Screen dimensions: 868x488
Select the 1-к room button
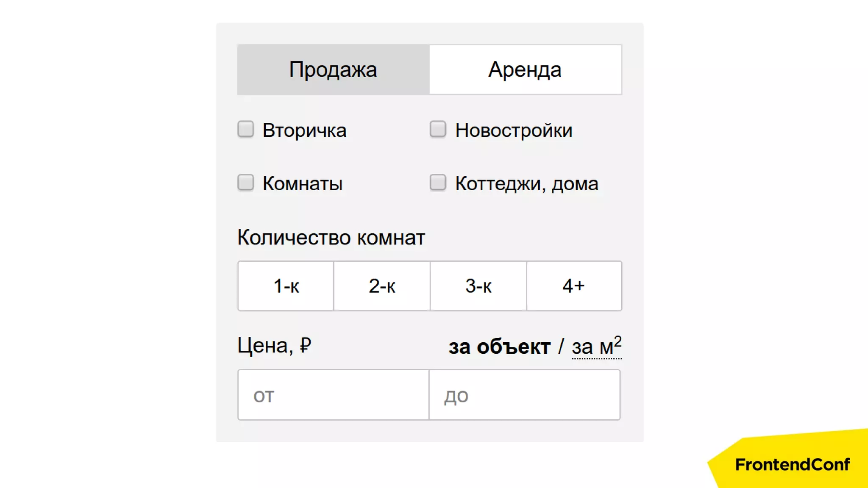tap(286, 286)
